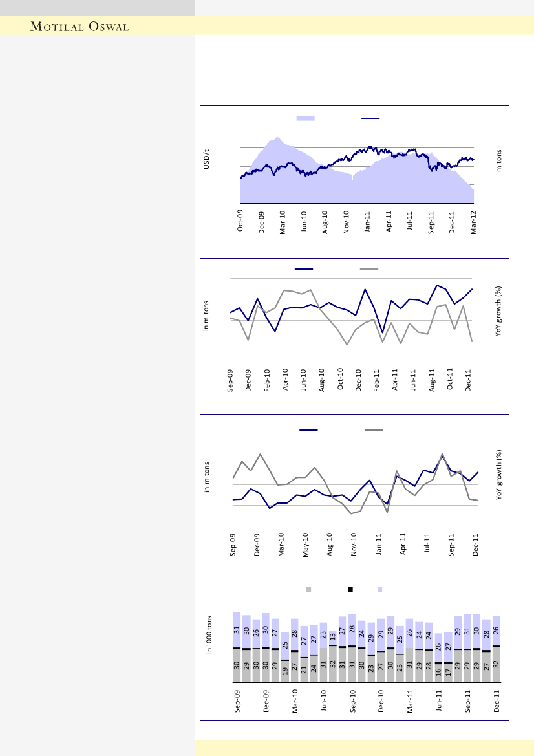The image size is (534, 756).
Task: Click the lavender bar segment labeled 13
Action: (332, 637)
